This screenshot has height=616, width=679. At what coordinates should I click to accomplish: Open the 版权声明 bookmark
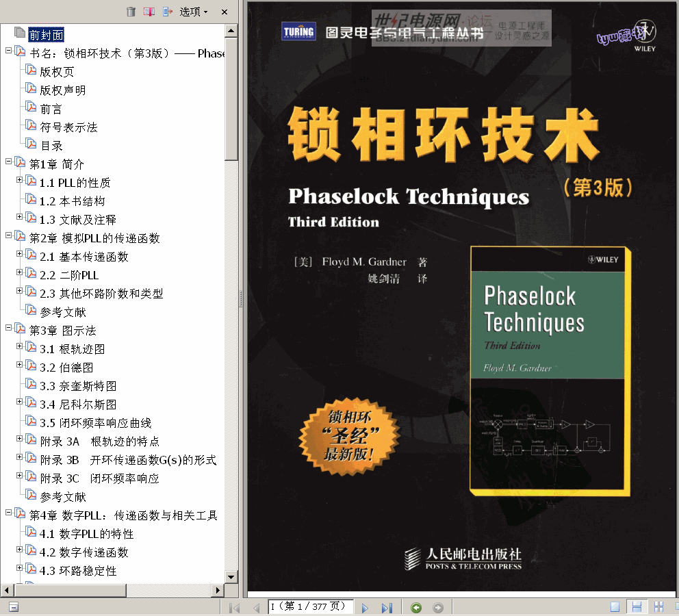(63, 90)
